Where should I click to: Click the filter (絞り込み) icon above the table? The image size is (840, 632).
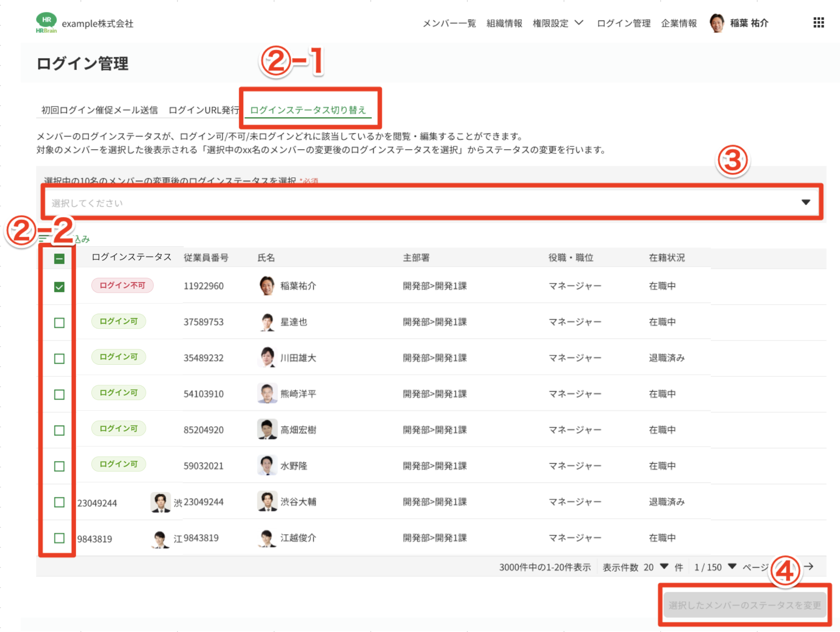(42, 238)
